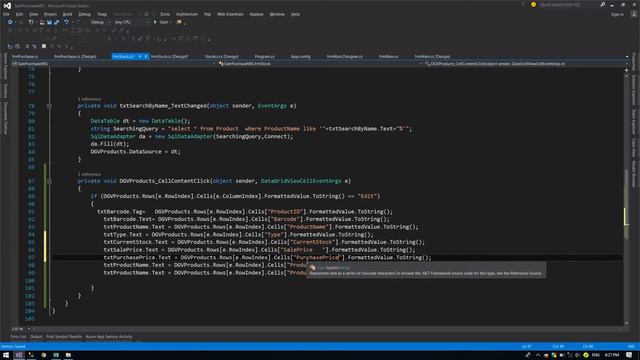This screenshot has width=640, height=360.
Task: Click reference link above DGVProducts_CellContentClick
Action: [x=89, y=174]
